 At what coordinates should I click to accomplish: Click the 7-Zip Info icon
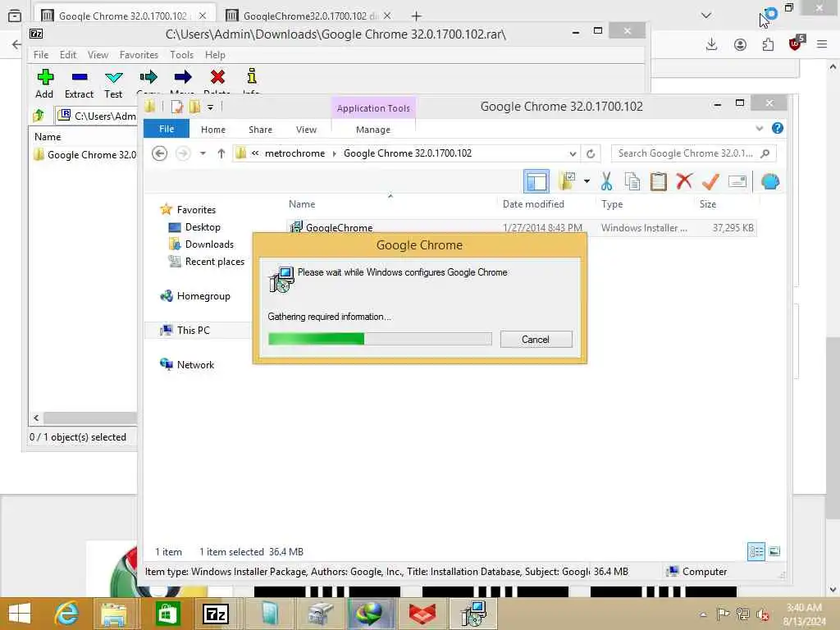[x=252, y=76]
